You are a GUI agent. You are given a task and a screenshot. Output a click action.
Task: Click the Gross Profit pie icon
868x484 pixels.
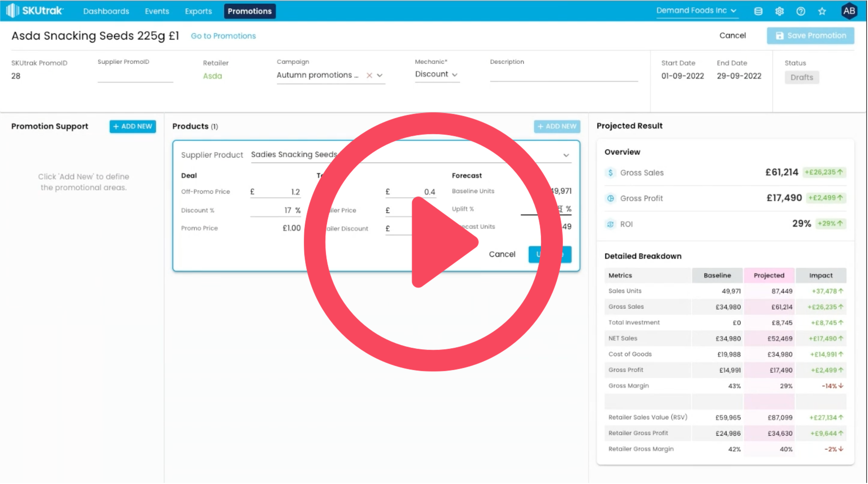[x=610, y=198]
